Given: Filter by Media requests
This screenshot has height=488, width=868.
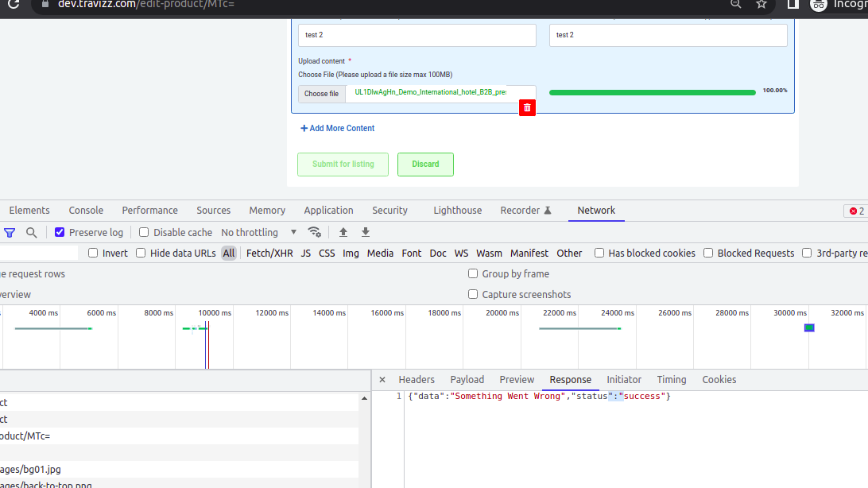Looking at the screenshot, I should click(380, 253).
